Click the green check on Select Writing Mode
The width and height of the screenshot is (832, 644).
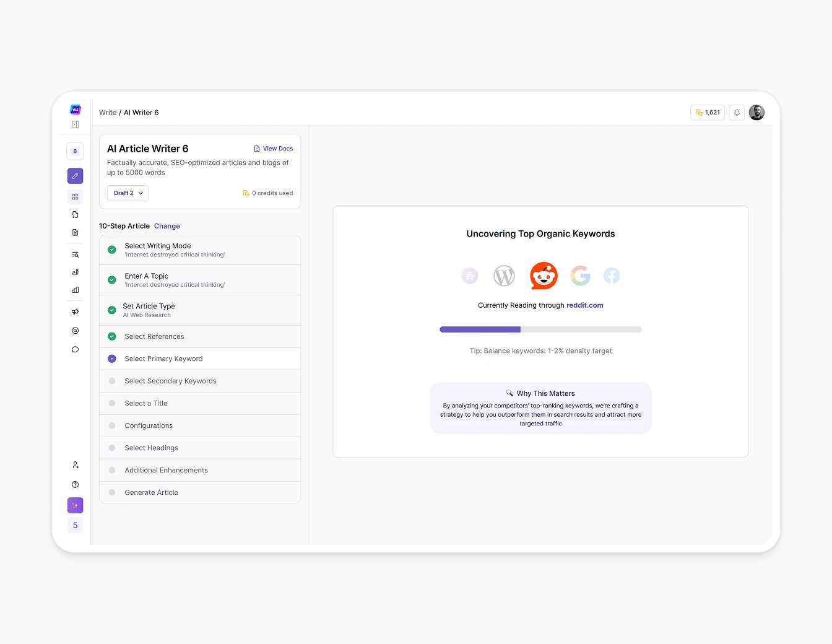(x=112, y=250)
